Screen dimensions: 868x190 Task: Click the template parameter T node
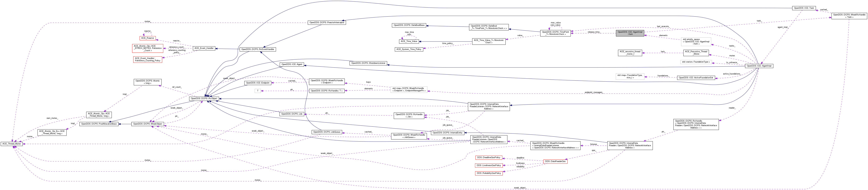point(258,91)
